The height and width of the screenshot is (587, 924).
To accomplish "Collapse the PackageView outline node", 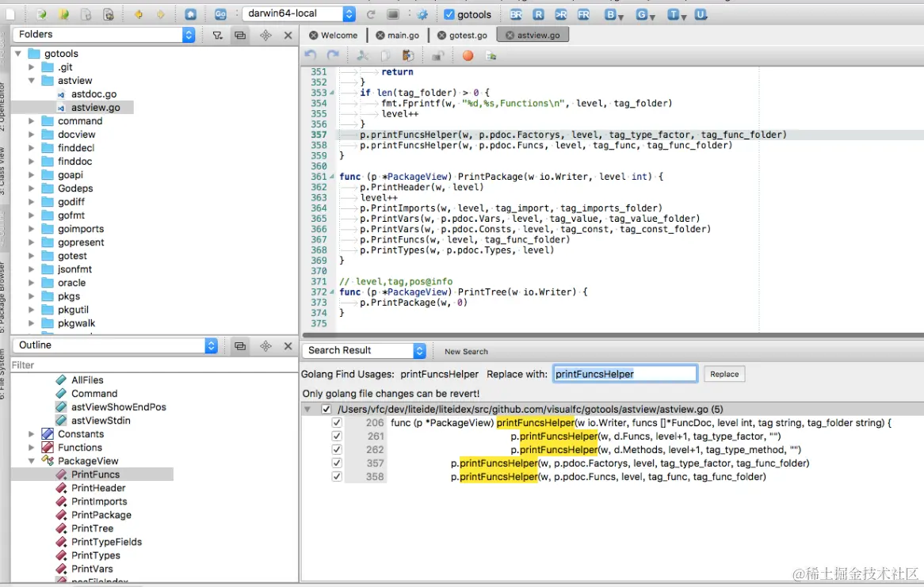I will [31, 461].
